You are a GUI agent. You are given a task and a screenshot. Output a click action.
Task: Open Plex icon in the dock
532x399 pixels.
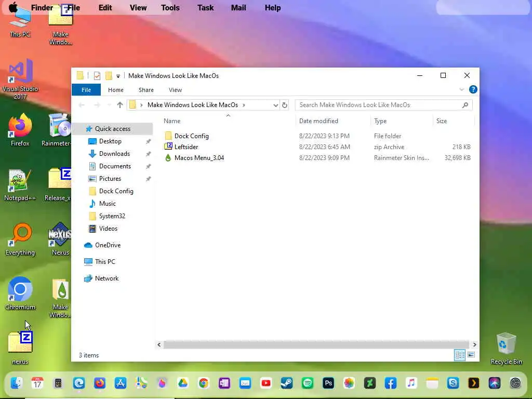pyautogui.click(x=474, y=383)
